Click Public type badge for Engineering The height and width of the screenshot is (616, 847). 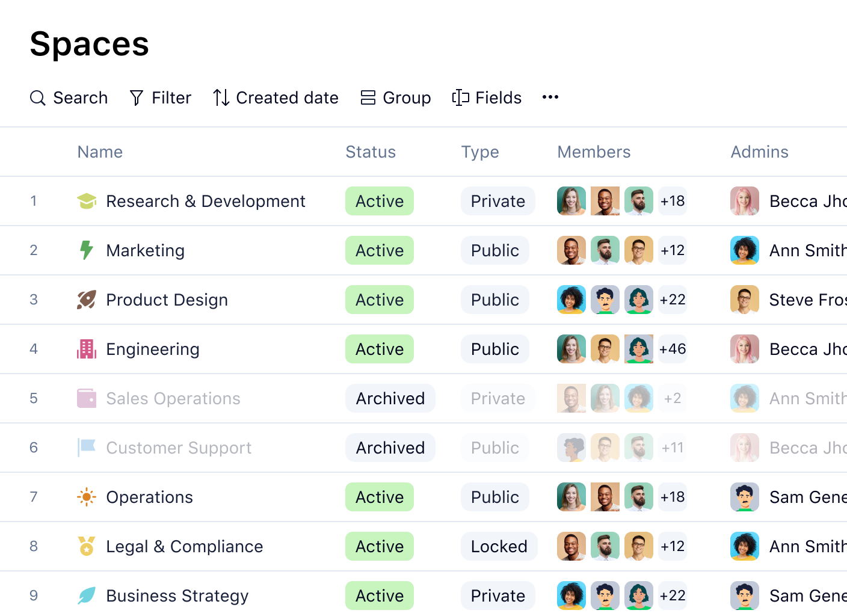point(495,349)
